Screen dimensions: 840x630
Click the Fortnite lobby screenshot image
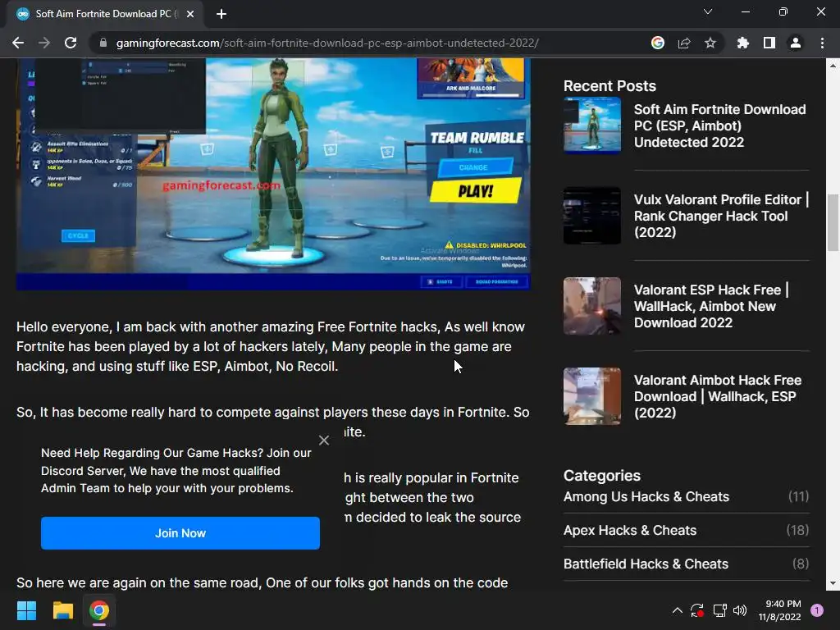[x=273, y=174]
